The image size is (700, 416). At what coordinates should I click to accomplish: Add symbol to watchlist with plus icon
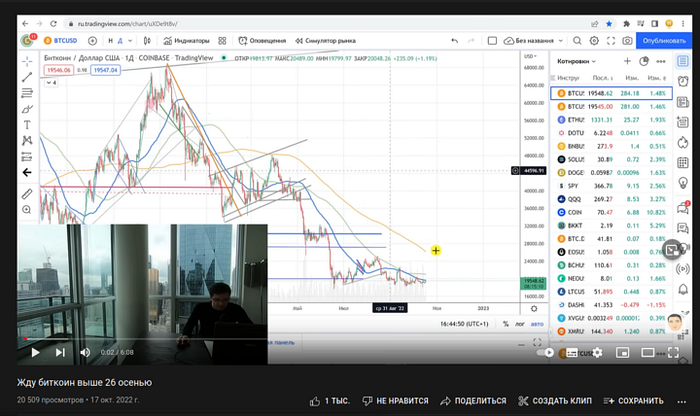627,61
